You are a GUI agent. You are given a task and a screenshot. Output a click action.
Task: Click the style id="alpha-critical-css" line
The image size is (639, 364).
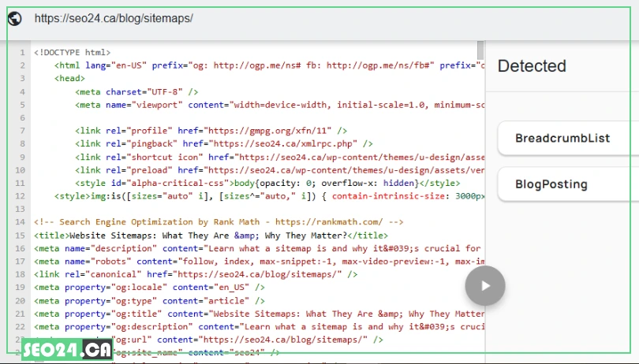pyautogui.click(x=267, y=184)
